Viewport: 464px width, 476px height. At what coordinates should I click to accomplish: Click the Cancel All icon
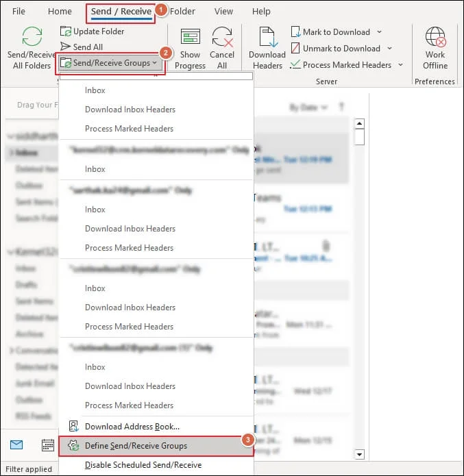(x=222, y=37)
